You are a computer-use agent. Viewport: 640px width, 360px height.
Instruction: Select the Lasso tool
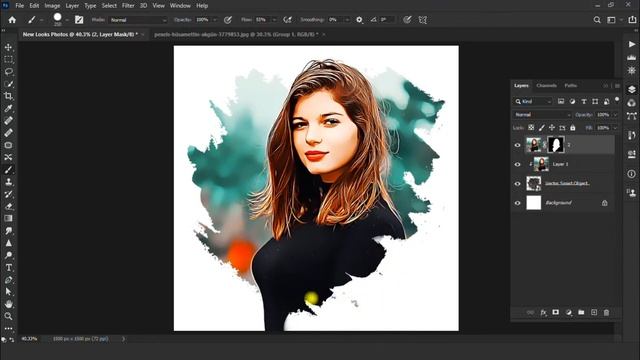(8, 72)
